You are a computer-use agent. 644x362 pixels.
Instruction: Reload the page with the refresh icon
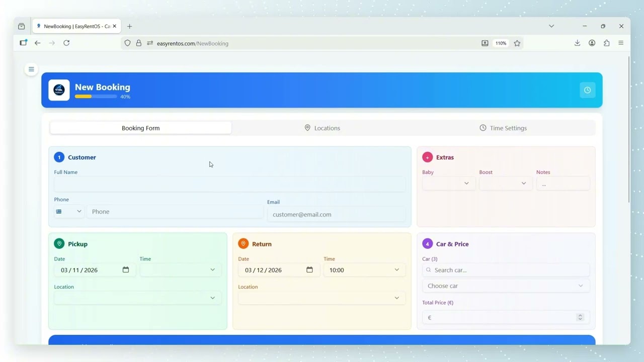pos(66,43)
